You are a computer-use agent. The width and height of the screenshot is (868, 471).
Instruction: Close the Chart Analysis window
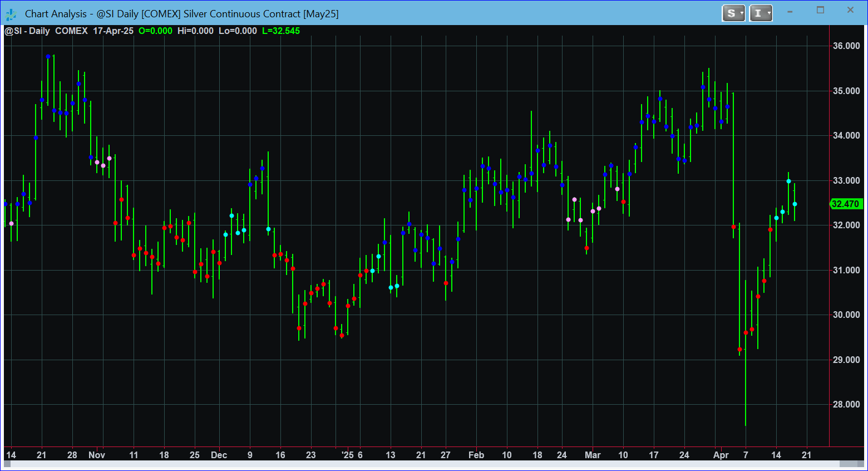pos(850,11)
